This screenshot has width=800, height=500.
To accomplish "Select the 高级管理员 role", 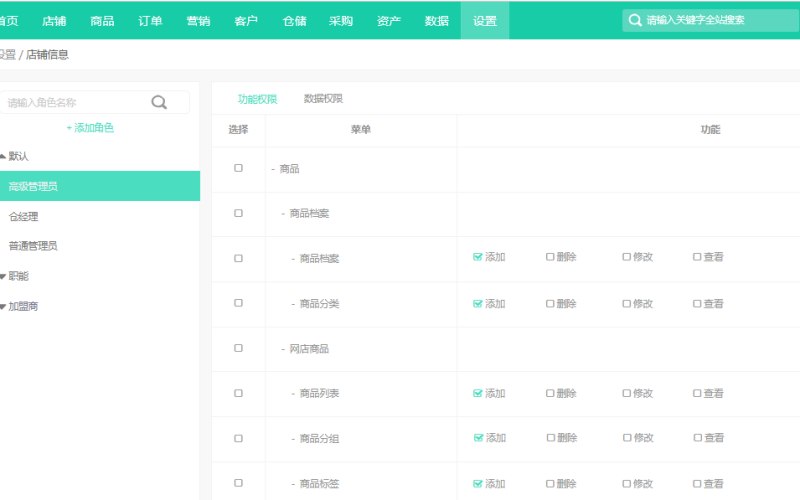I will (100, 186).
